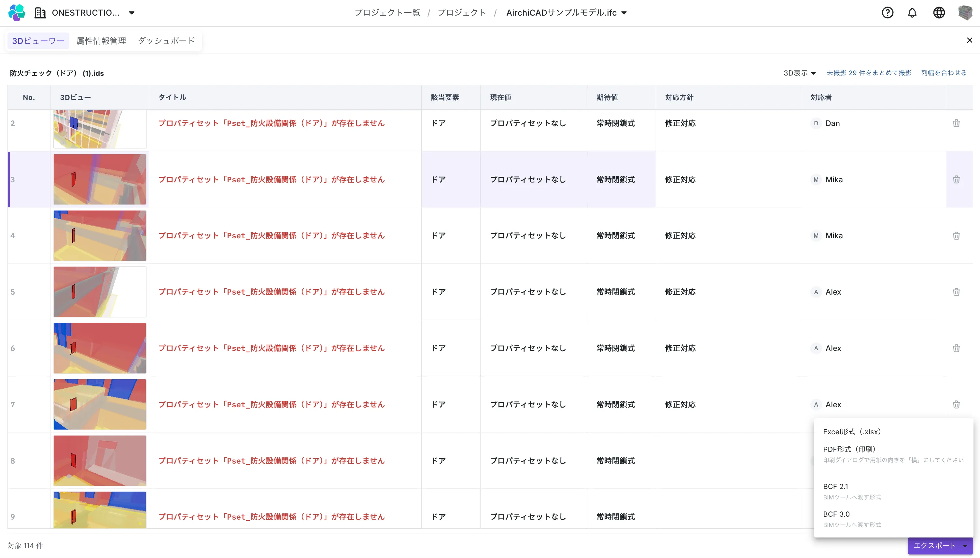Delete row 3 using trash icon
The width and height of the screenshot is (980, 558).
pos(956,179)
